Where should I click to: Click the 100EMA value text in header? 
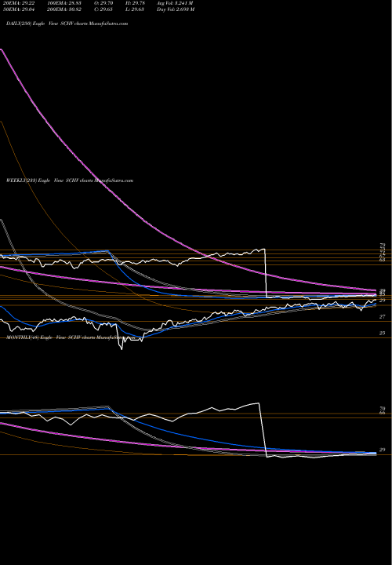[66, 3]
